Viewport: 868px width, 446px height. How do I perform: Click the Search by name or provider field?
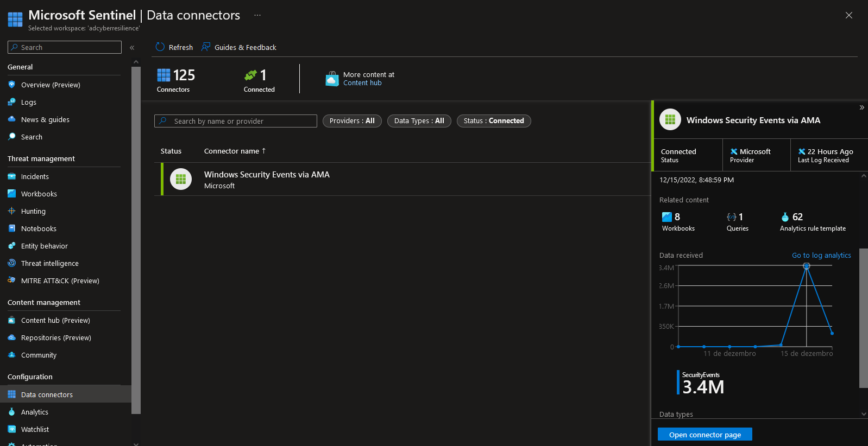point(236,121)
